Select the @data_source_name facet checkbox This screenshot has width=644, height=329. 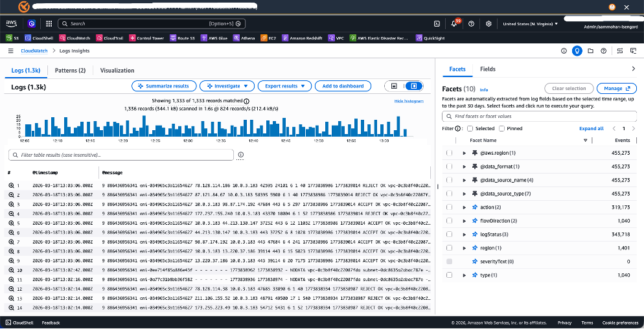click(x=450, y=180)
